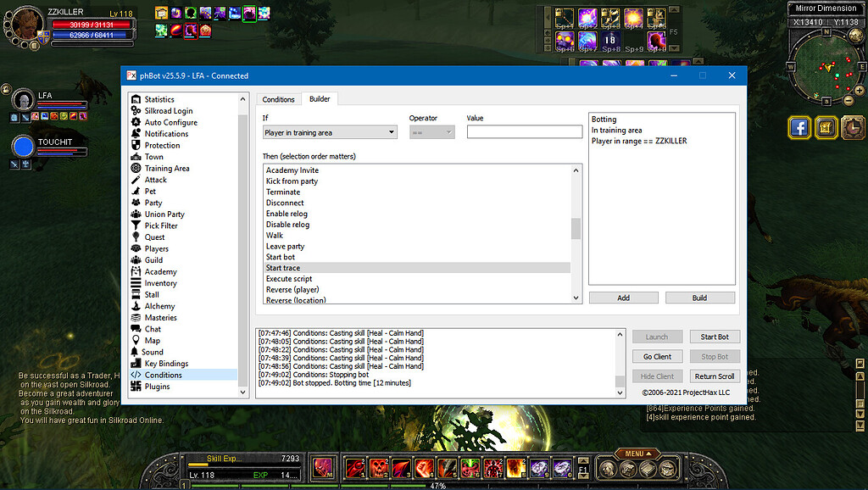The height and width of the screenshot is (490, 868).
Task: Open the Statistics section icon
Action: [136, 99]
